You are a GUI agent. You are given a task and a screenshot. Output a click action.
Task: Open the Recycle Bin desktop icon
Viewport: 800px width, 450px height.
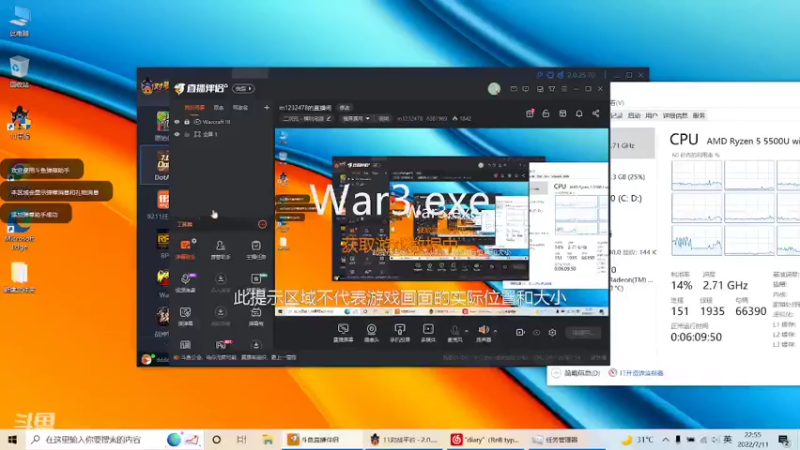pos(19,72)
